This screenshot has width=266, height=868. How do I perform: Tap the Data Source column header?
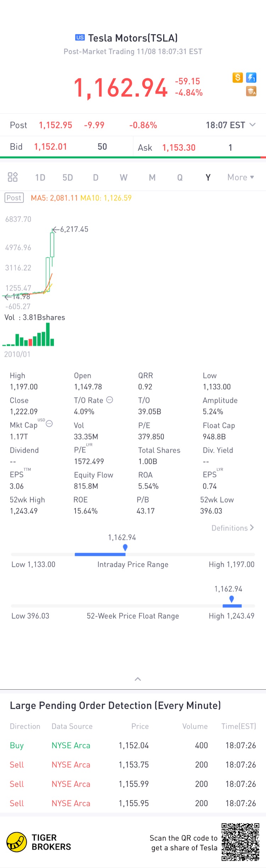tap(72, 726)
